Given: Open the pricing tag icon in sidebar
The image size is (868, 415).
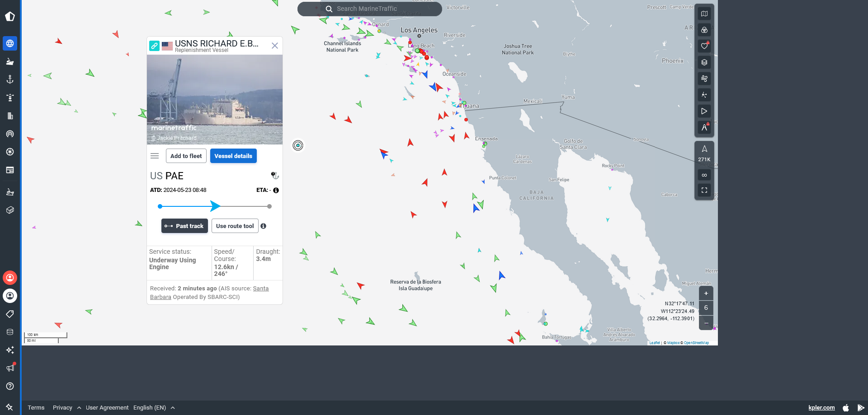Looking at the screenshot, I should pyautogui.click(x=10, y=314).
